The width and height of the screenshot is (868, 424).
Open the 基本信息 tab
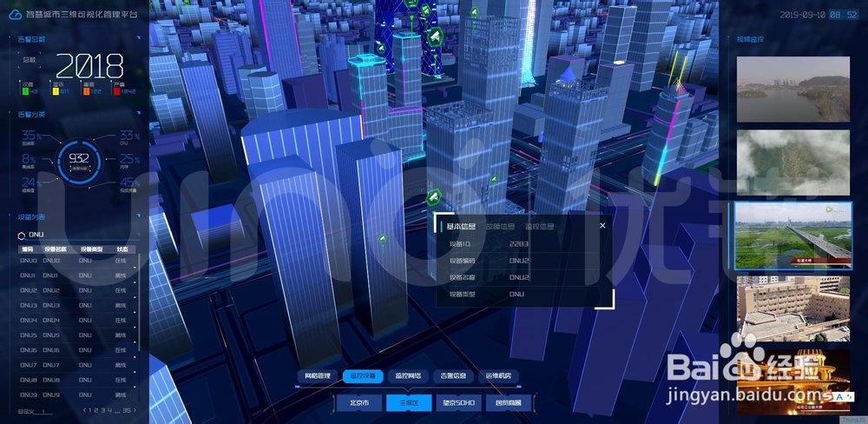(x=461, y=226)
